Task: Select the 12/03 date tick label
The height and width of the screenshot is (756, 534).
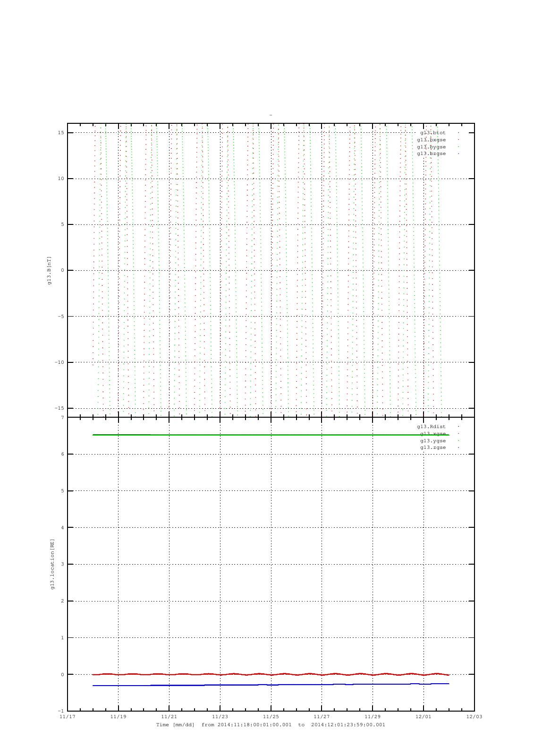Action: tap(474, 716)
